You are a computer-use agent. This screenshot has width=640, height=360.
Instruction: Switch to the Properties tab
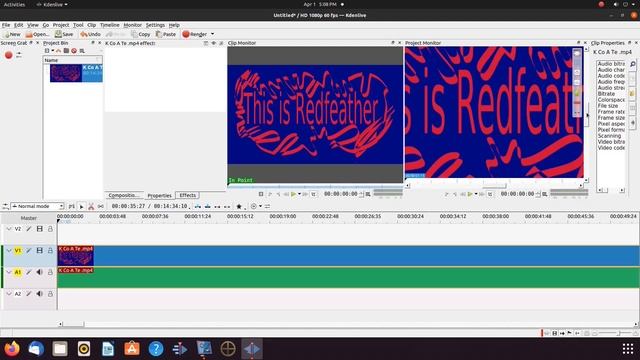click(159, 196)
